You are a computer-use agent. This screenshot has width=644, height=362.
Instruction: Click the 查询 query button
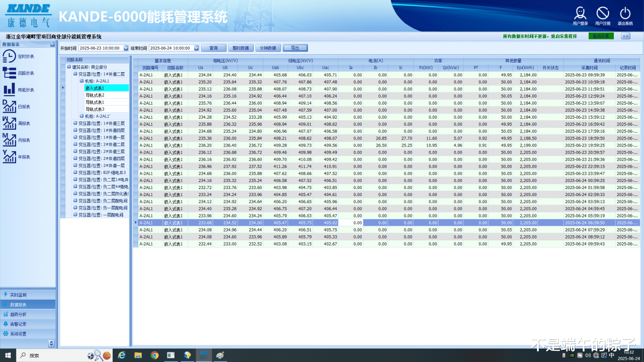214,48
